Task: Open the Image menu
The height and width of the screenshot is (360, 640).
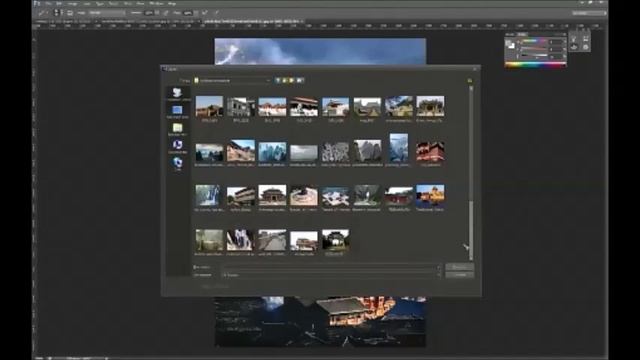Action: pos(73,3)
